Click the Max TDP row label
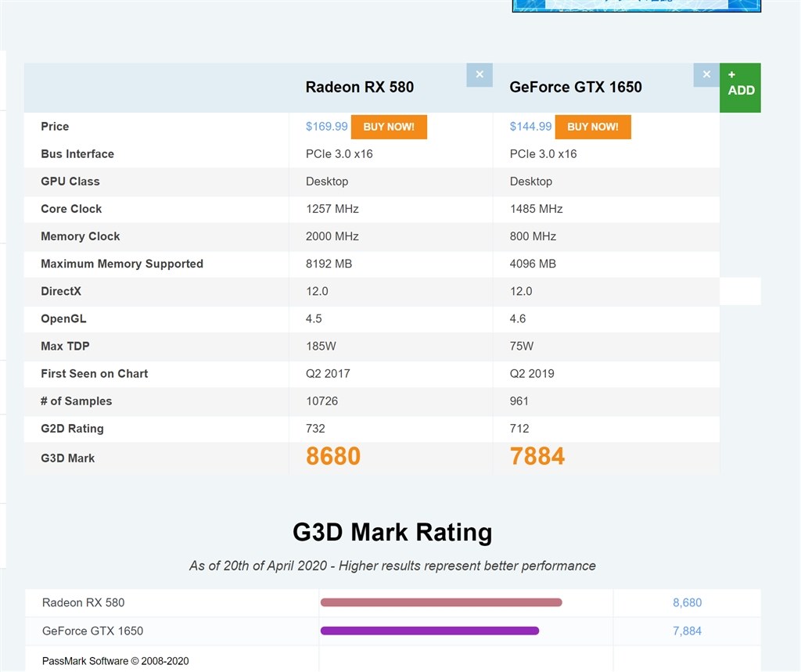 pos(65,347)
